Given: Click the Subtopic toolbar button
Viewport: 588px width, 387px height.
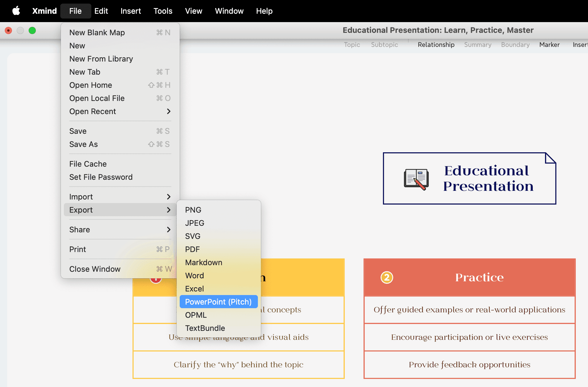Looking at the screenshot, I should [x=384, y=44].
